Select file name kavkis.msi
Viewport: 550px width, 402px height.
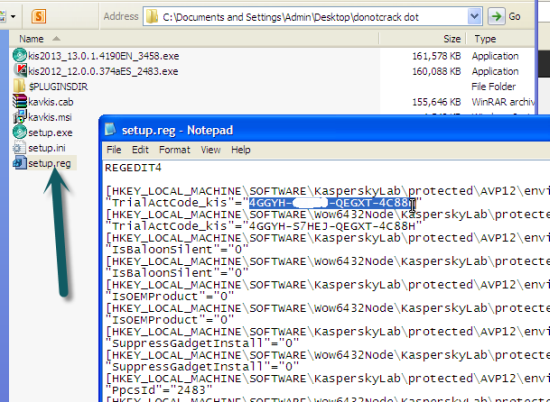[50, 117]
